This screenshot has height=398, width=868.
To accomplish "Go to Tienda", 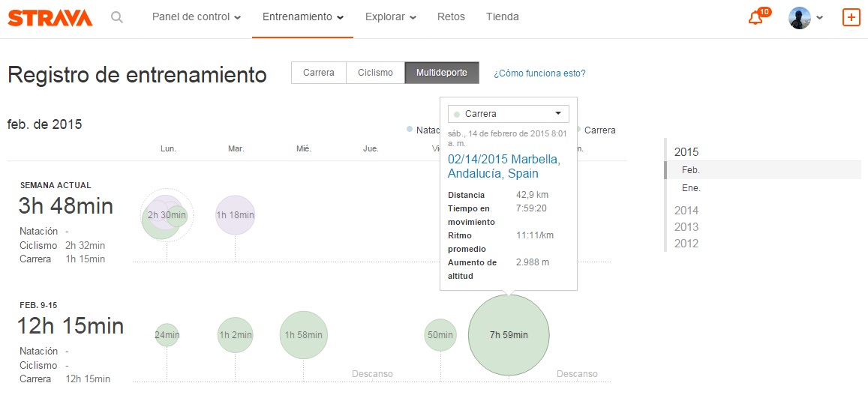I will click(503, 17).
